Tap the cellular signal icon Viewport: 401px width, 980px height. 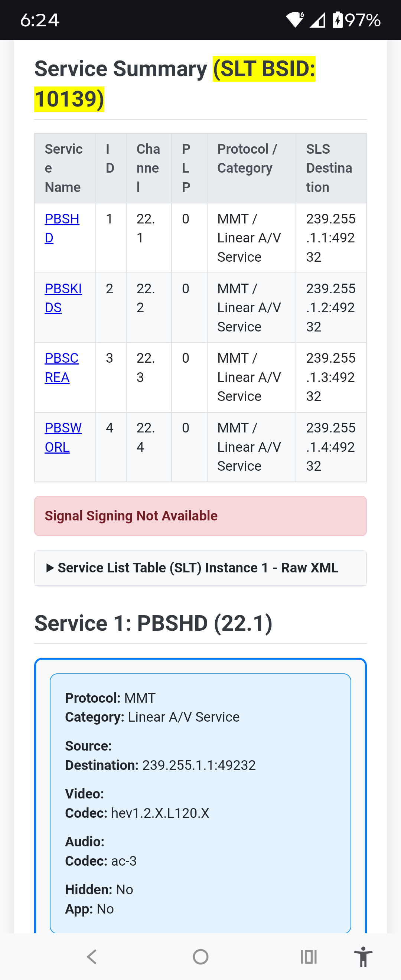tap(318, 20)
